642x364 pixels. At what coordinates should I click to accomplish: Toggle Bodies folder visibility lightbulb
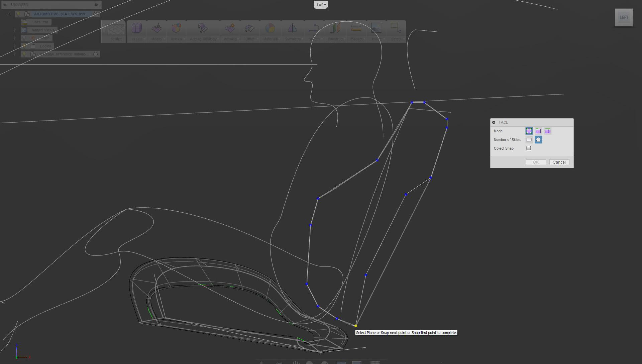point(24,46)
